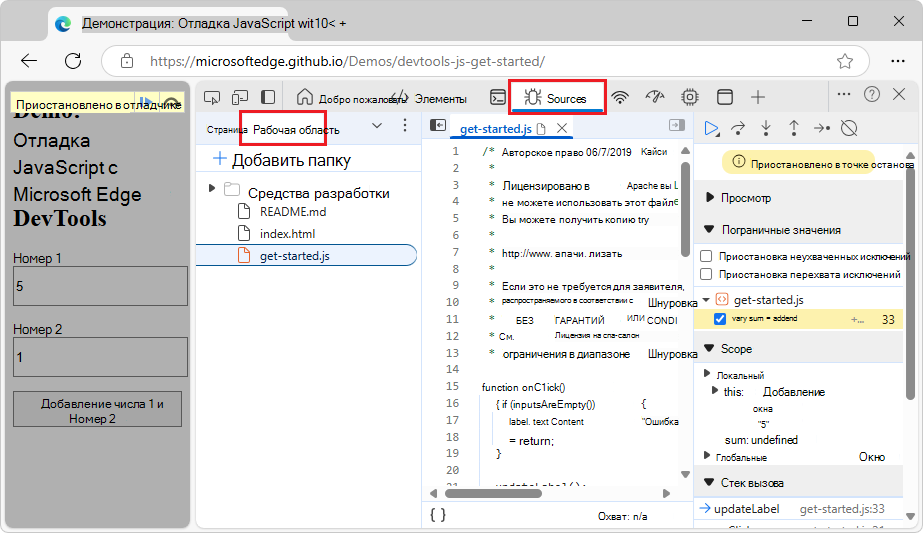Open the browser Settings and more menu
Screen dimensions: 923x533
tap(898, 61)
